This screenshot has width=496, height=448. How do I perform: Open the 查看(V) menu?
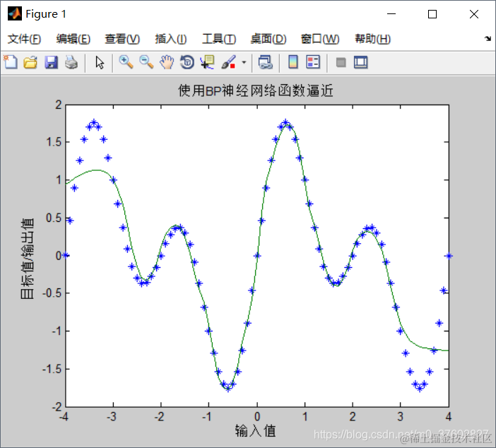coord(122,39)
